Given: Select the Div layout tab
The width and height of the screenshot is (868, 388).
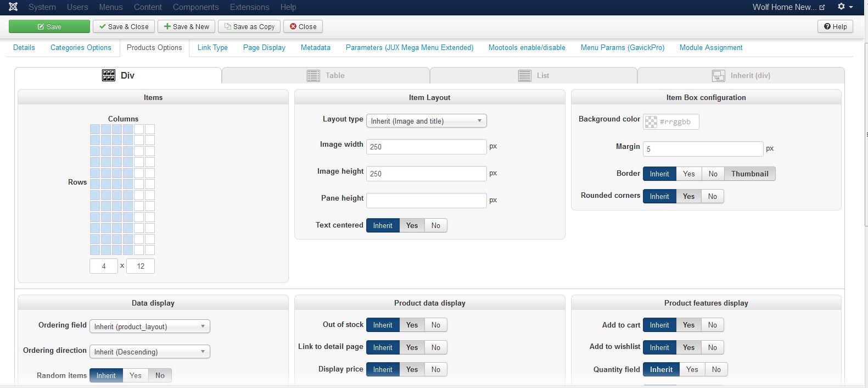Looking at the screenshot, I should click(x=118, y=75).
